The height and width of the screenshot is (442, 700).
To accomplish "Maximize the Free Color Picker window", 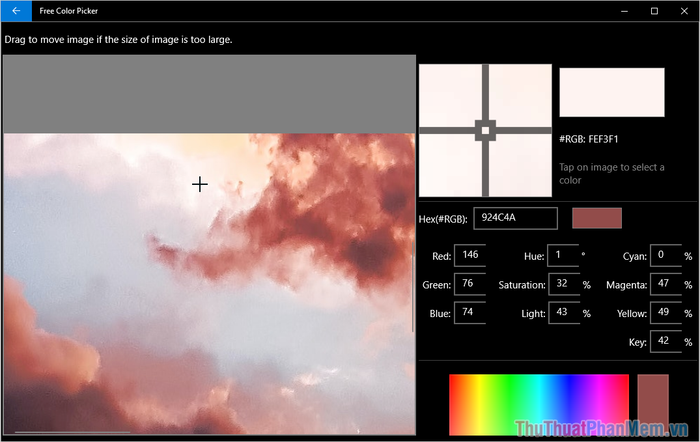I will coord(654,11).
